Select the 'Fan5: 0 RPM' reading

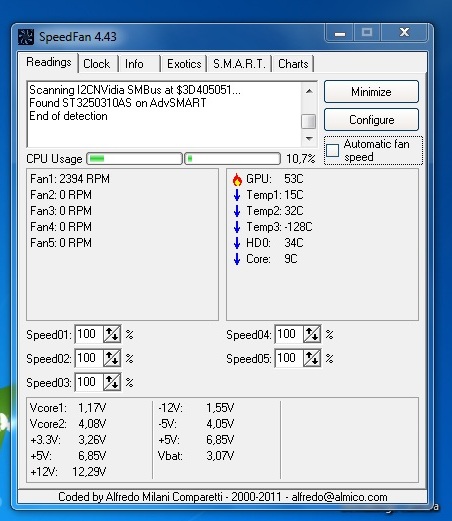[61, 243]
